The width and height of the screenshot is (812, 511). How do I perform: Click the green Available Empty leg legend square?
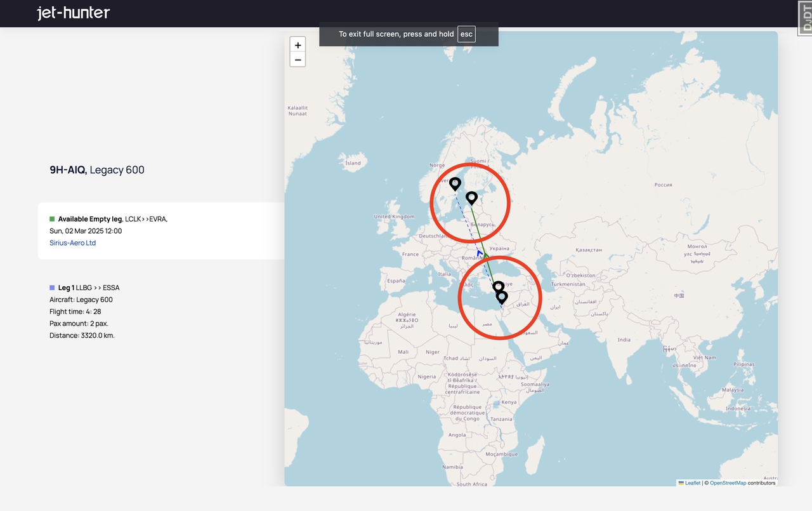52,219
